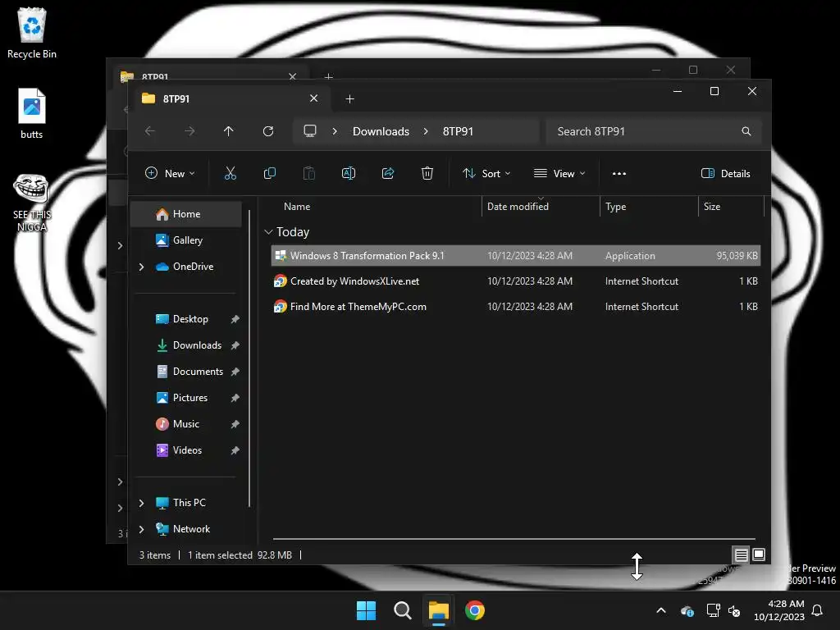Viewport: 840px width, 630px height.
Task: Select Windows 8 Transformation Pack 9.1 file
Action: (516, 256)
